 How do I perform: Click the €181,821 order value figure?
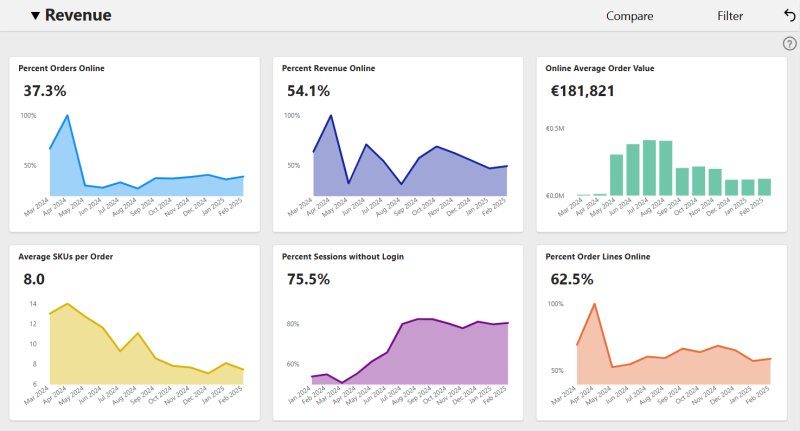[582, 91]
